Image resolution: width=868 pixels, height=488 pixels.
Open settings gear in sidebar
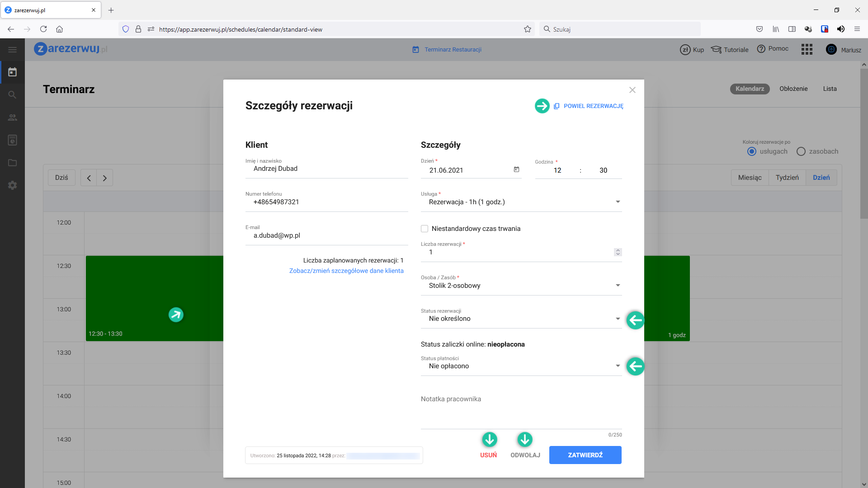pyautogui.click(x=12, y=185)
